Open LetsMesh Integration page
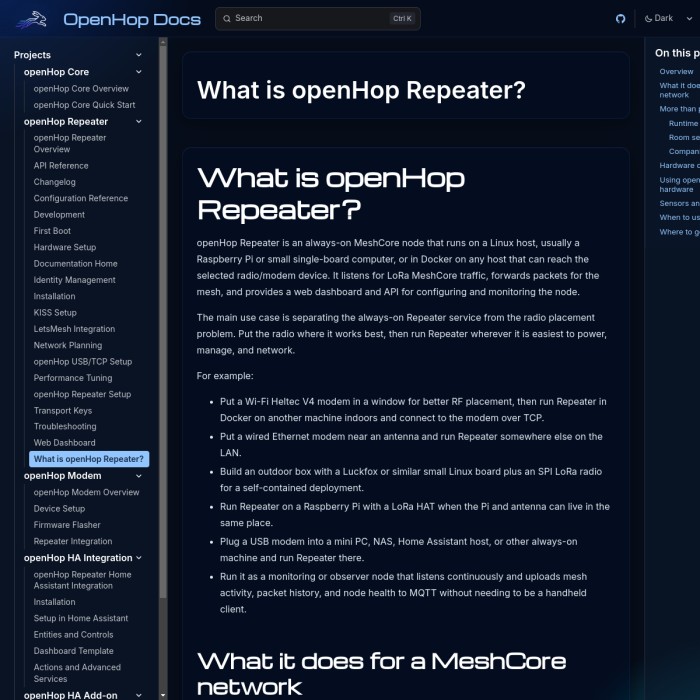This screenshot has width=700, height=700. (74, 329)
